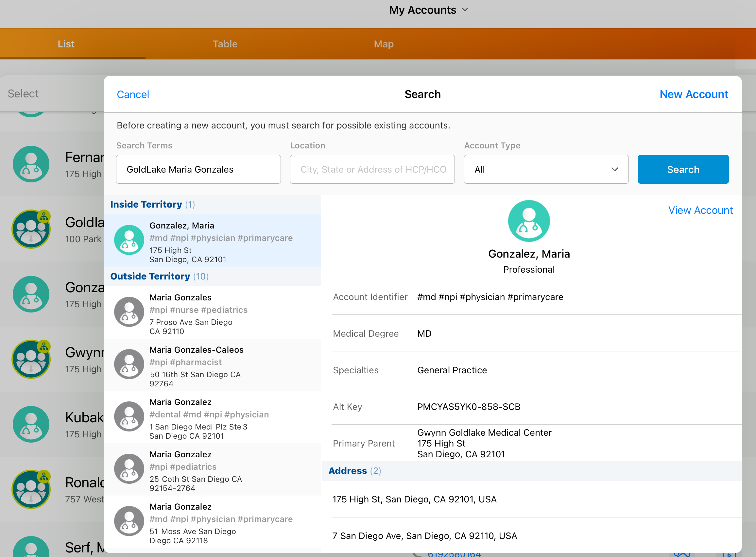
Task: Expand the Account Type dropdown
Action: (546, 169)
